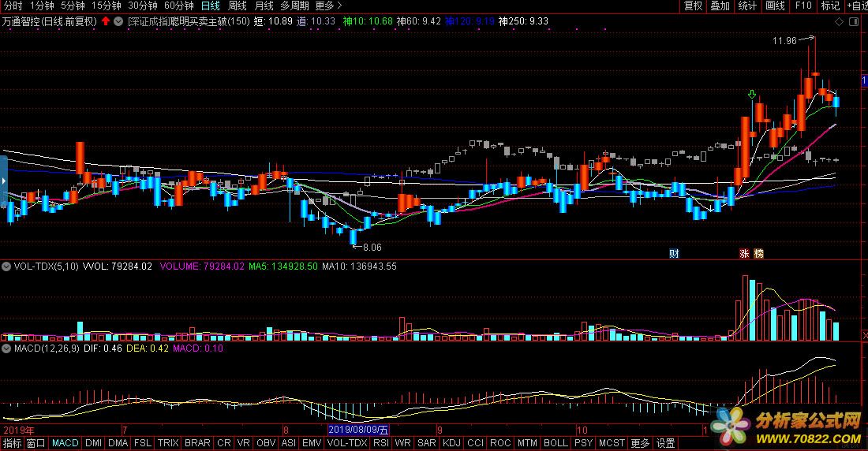Viewport: 868px width, 451px height.
Task: Switch to the BRAR indicator
Action: pos(197,443)
